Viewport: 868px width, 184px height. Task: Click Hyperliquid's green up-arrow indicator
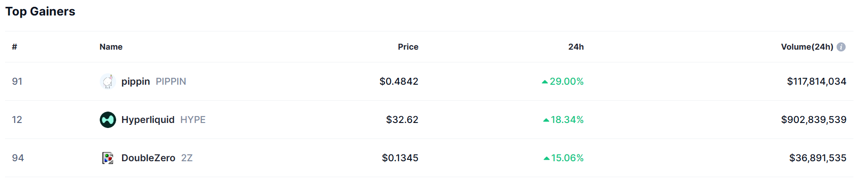coord(546,120)
